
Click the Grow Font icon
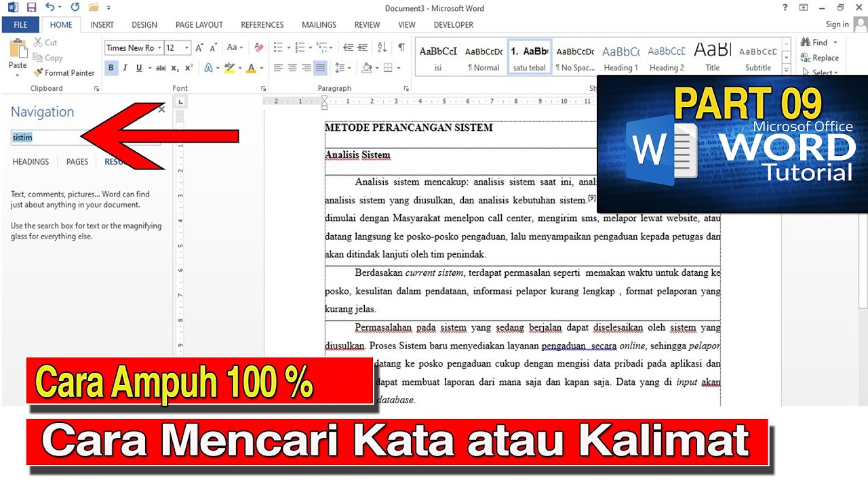pyautogui.click(x=199, y=47)
